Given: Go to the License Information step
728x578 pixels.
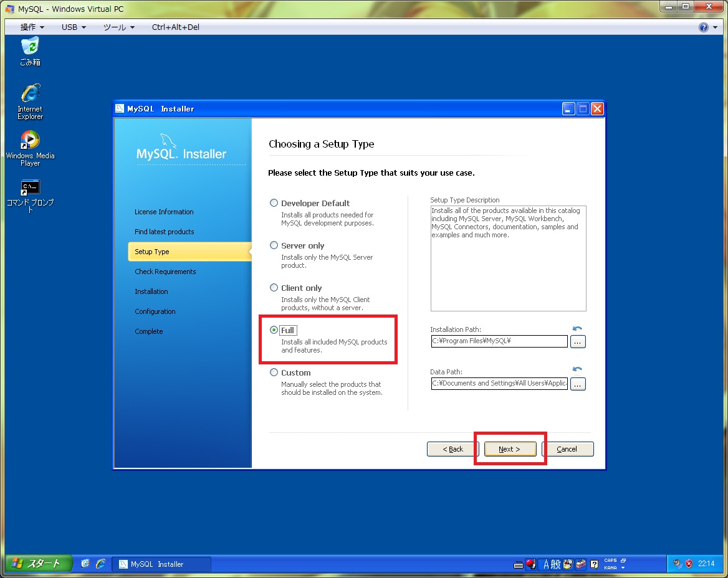Looking at the screenshot, I should pos(164,212).
